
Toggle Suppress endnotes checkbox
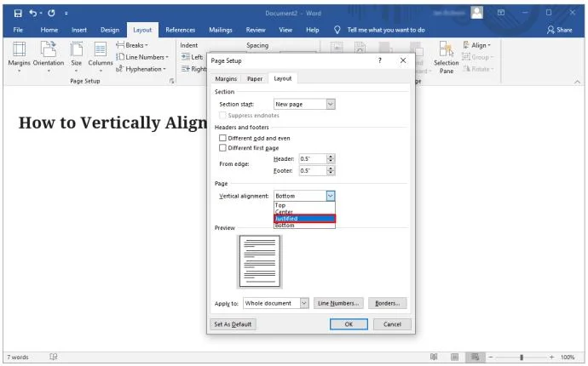(222, 115)
